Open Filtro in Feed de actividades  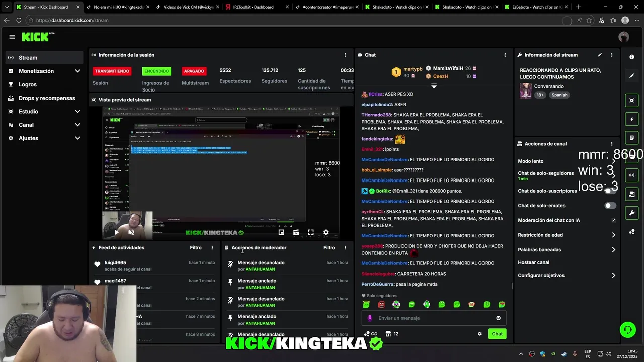tap(196, 248)
